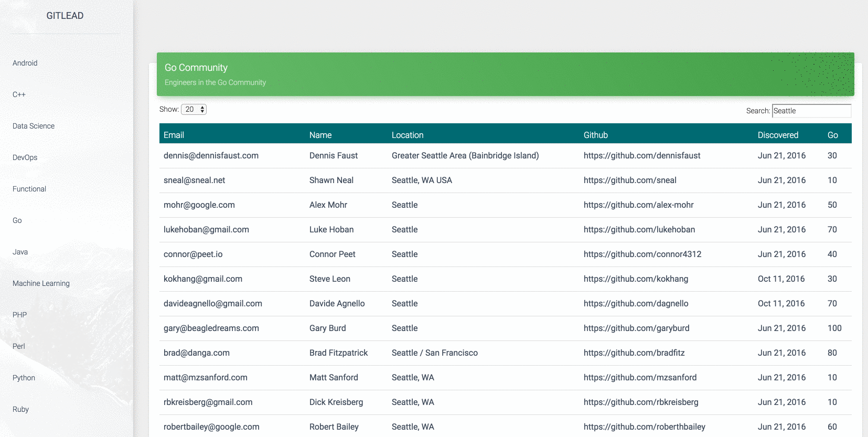
Task: Click the gary@beagledreams.com email
Action: coord(211,328)
